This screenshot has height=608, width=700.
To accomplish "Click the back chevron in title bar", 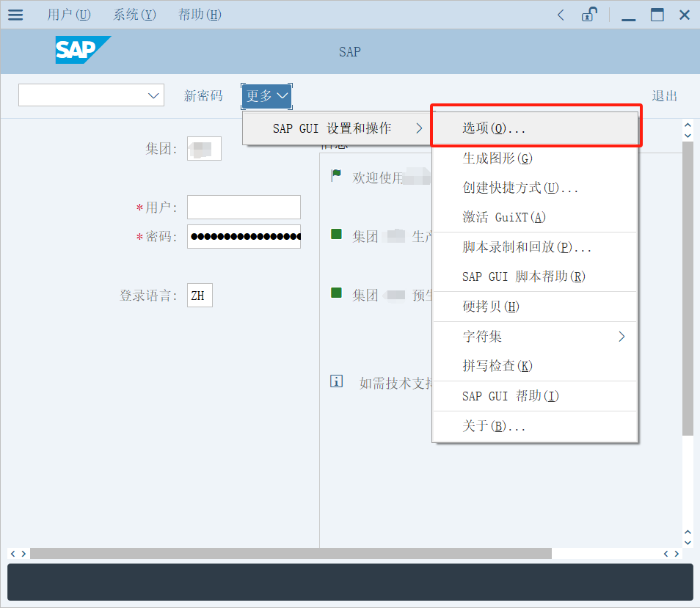I will click(x=561, y=15).
